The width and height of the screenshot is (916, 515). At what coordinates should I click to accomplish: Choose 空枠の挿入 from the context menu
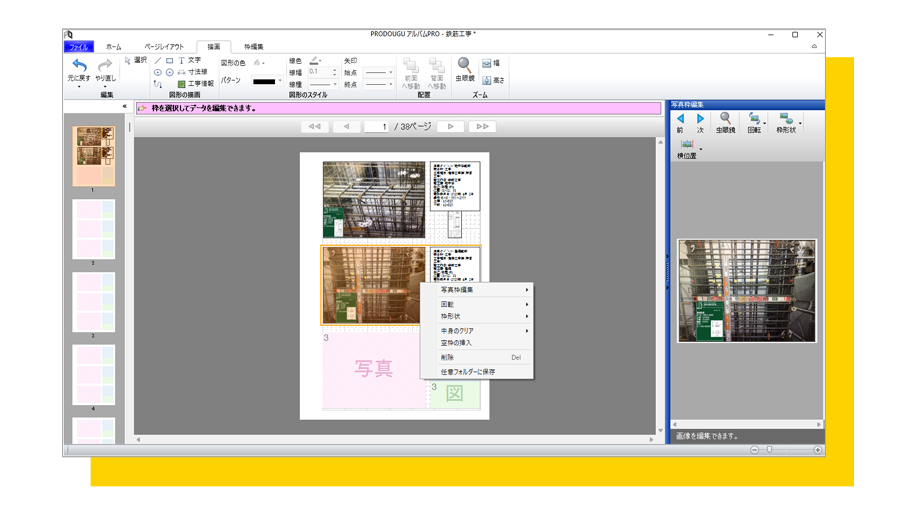(x=456, y=343)
